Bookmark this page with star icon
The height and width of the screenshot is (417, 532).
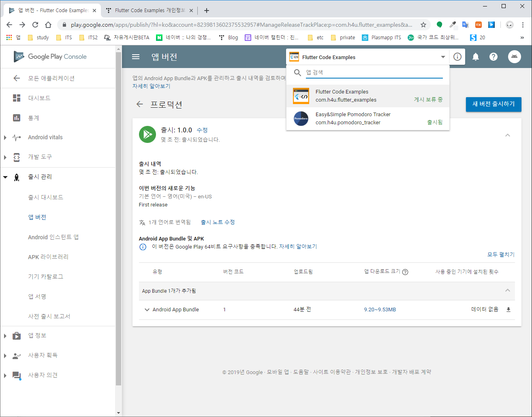pyautogui.click(x=423, y=25)
